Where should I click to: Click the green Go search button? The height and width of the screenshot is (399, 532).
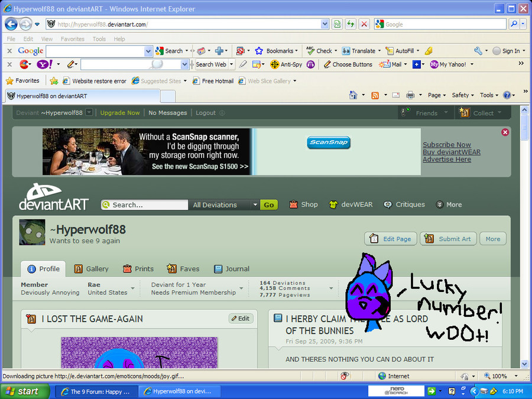click(269, 205)
